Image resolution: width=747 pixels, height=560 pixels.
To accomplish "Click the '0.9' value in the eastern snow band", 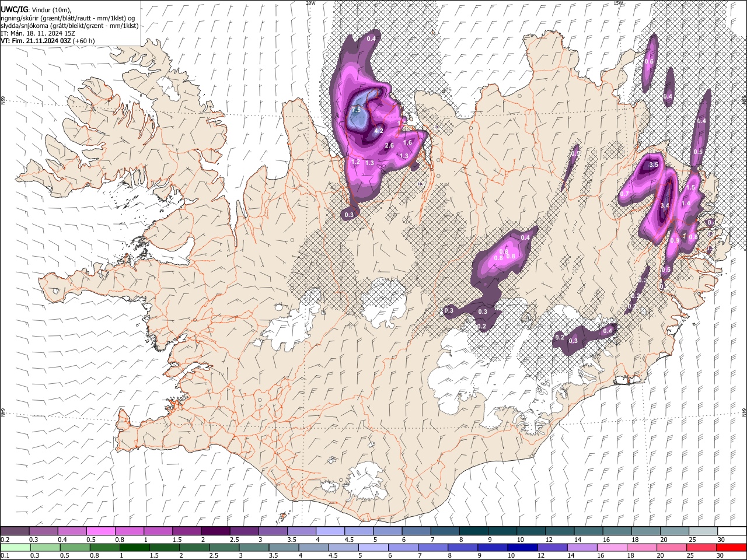I will 675,240.
